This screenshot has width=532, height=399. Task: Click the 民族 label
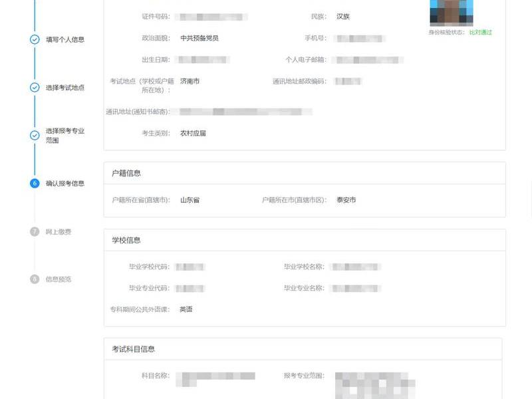(x=319, y=16)
